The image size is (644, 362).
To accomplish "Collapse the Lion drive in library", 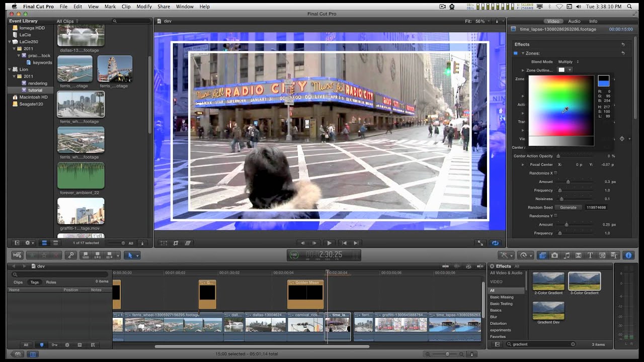I will [10, 69].
